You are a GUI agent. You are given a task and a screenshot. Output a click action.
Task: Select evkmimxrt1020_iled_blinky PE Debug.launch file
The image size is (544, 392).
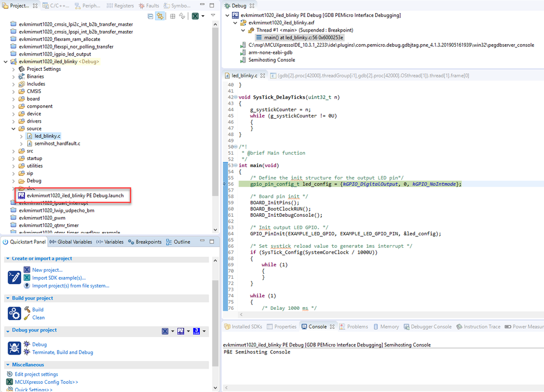click(x=75, y=195)
